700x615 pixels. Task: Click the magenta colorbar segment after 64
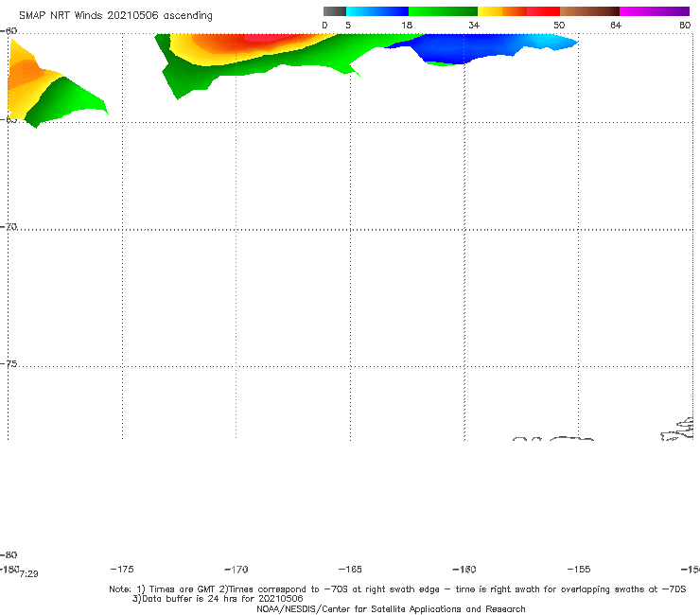coord(654,11)
